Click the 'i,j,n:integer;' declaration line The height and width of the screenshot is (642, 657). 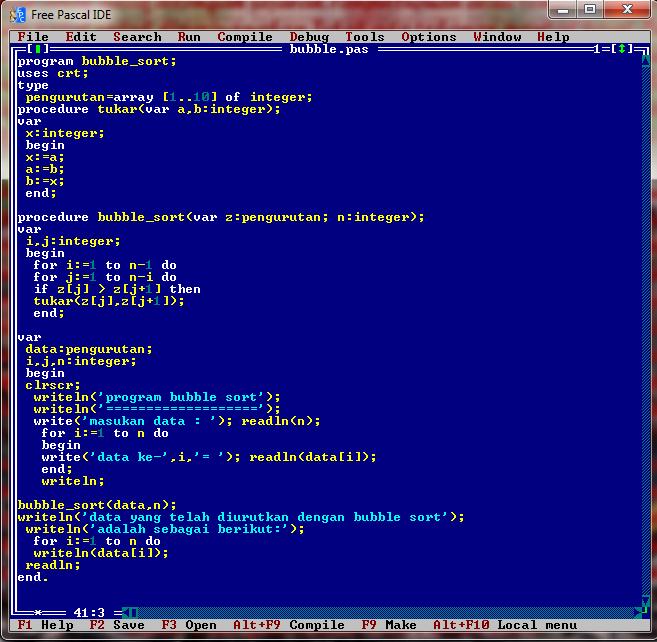click(x=81, y=361)
